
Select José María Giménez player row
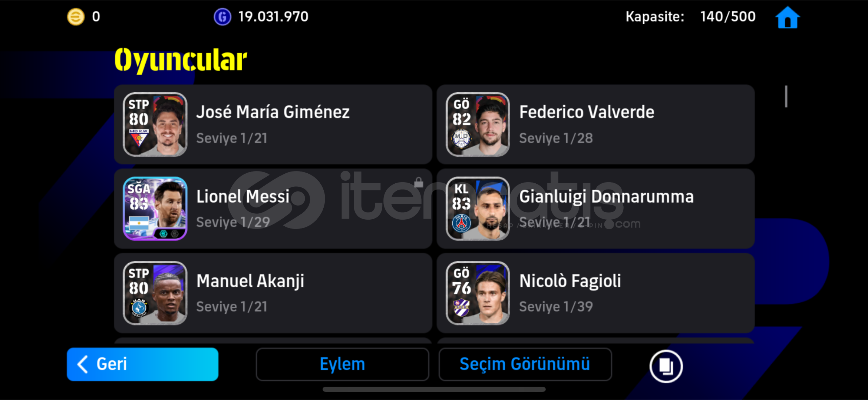coord(273,124)
